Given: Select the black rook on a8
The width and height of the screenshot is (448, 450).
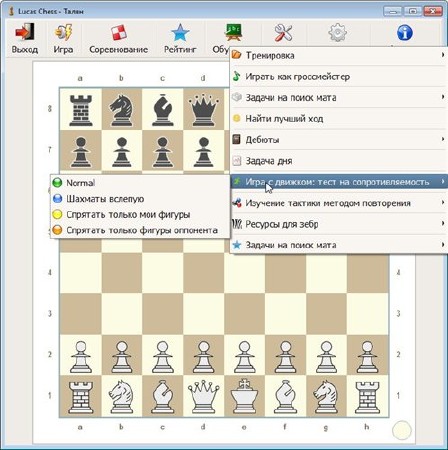Looking at the screenshot, I should (x=81, y=110).
